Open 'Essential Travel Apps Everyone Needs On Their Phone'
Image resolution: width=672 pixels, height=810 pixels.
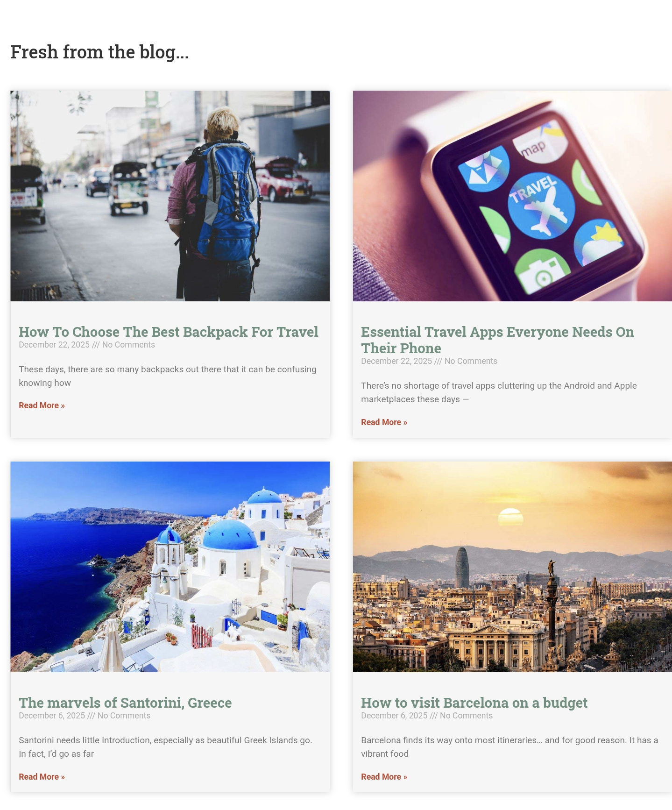[x=497, y=340]
